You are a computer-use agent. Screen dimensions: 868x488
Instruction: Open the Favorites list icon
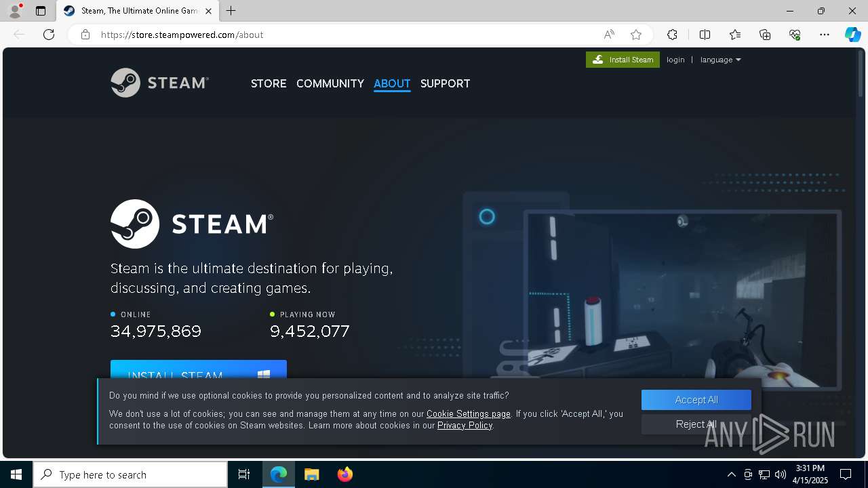click(735, 35)
